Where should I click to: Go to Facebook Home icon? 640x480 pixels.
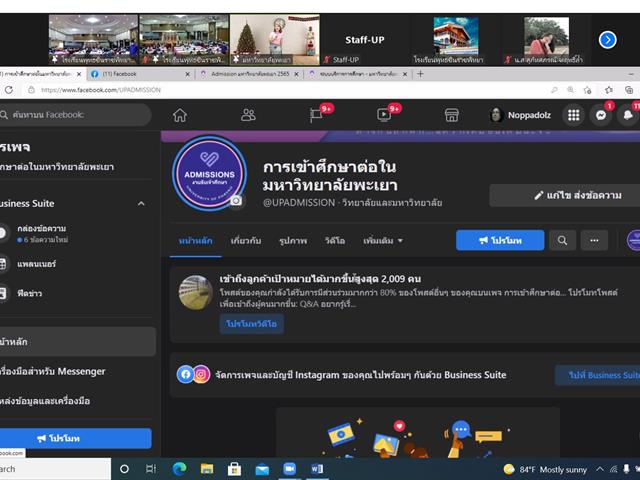pos(180,116)
